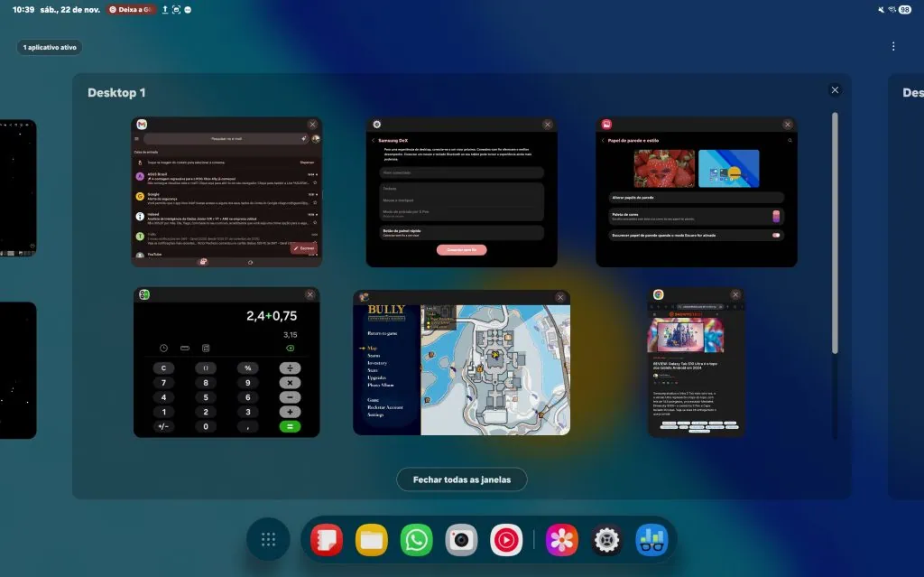Tap the Gmail profile avatar
Viewport: 924px width, 577px height.
tap(314, 139)
